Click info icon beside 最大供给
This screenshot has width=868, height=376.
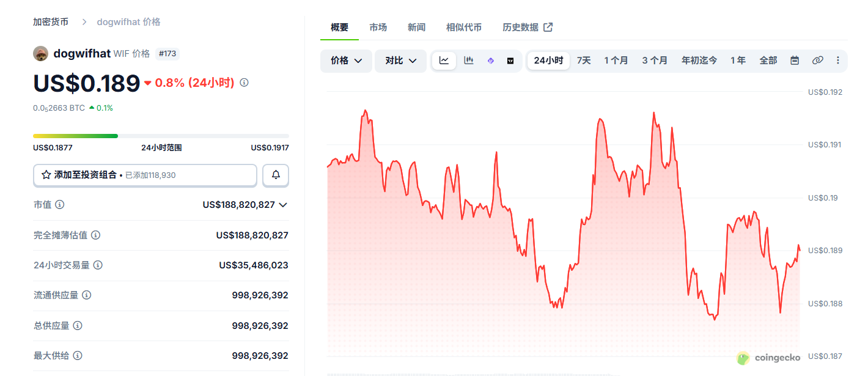tap(78, 355)
